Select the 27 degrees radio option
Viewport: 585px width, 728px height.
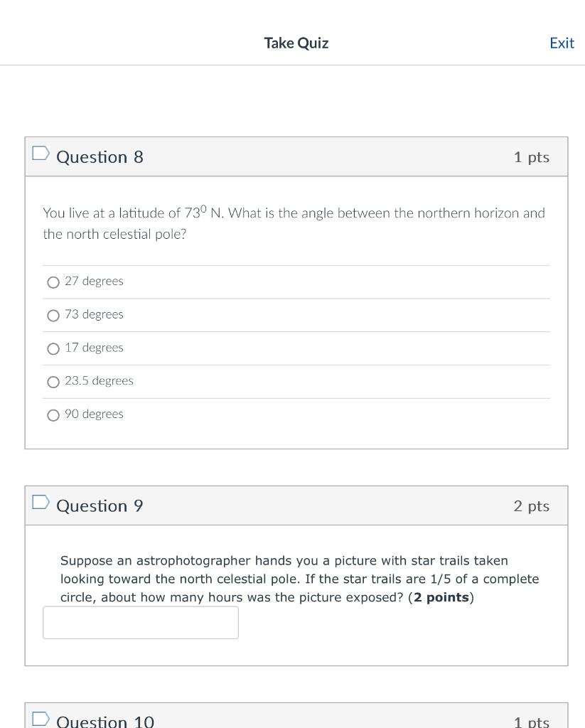point(53,282)
